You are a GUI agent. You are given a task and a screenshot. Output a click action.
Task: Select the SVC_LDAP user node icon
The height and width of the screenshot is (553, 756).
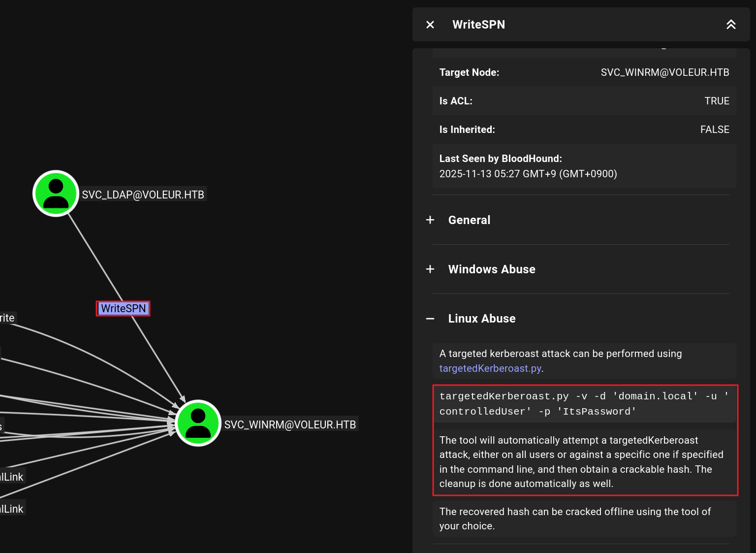coord(56,194)
